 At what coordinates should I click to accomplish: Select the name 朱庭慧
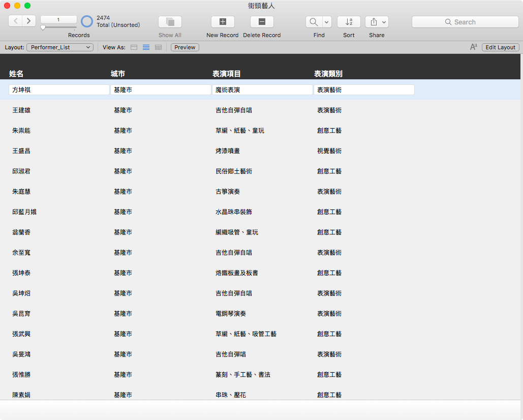tap(21, 192)
